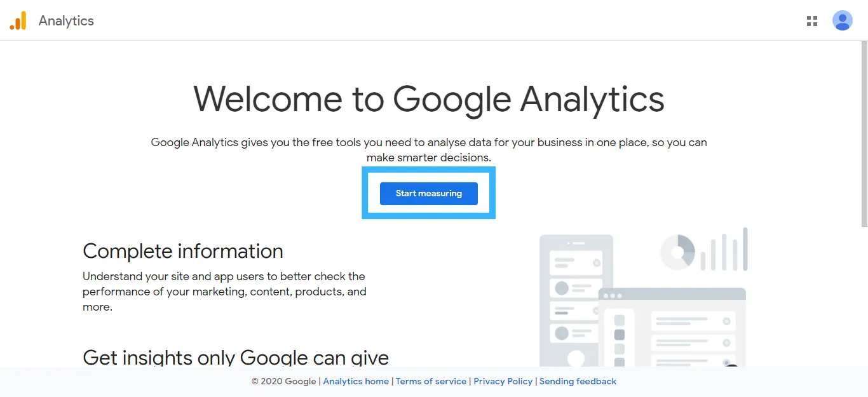
Task: Click the Analytics product name text
Action: tap(66, 21)
